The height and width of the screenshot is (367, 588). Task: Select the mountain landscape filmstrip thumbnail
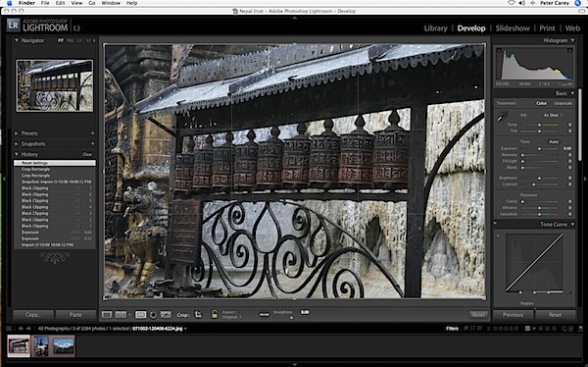[64, 345]
